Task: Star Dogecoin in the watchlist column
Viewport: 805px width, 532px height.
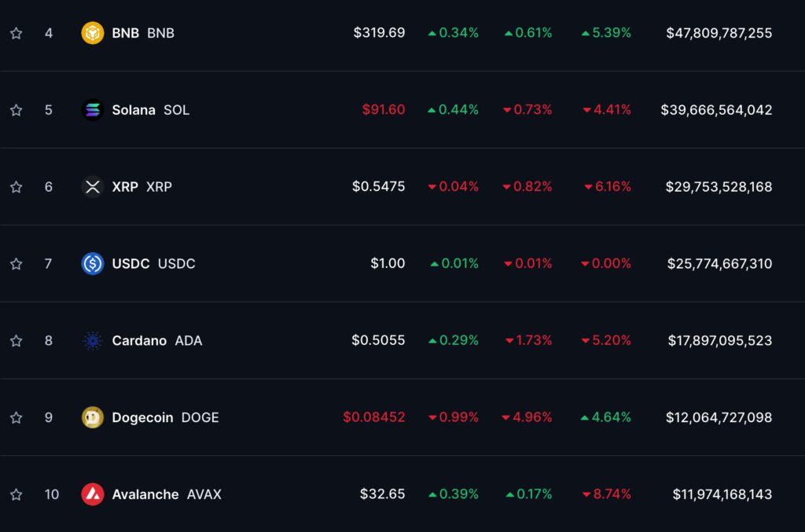Action: [16, 417]
